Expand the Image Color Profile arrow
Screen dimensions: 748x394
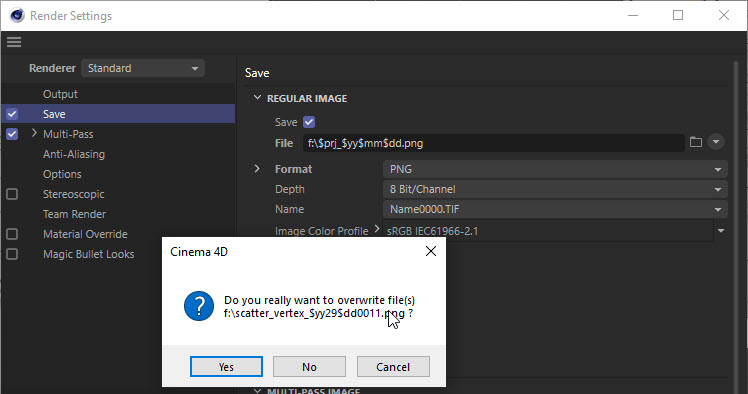[377, 229]
